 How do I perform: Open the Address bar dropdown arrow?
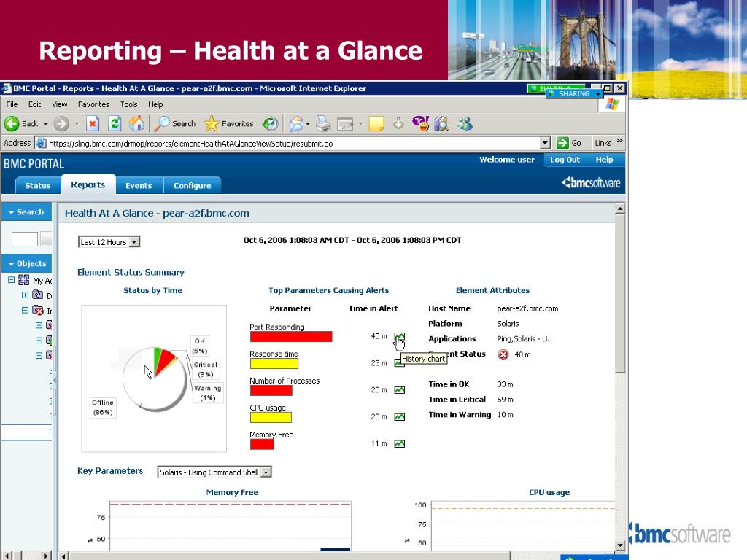click(546, 143)
